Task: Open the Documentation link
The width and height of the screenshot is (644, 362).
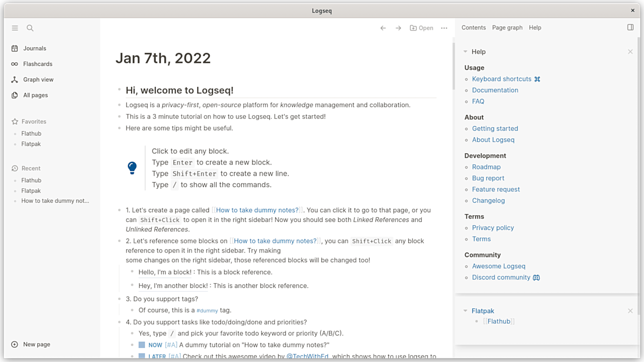Action: (495, 90)
